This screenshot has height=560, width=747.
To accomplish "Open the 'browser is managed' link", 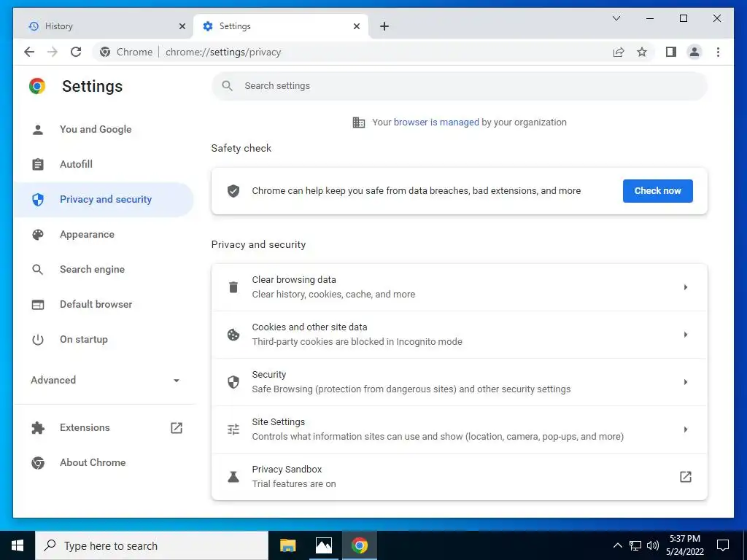I will click(x=436, y=122).
